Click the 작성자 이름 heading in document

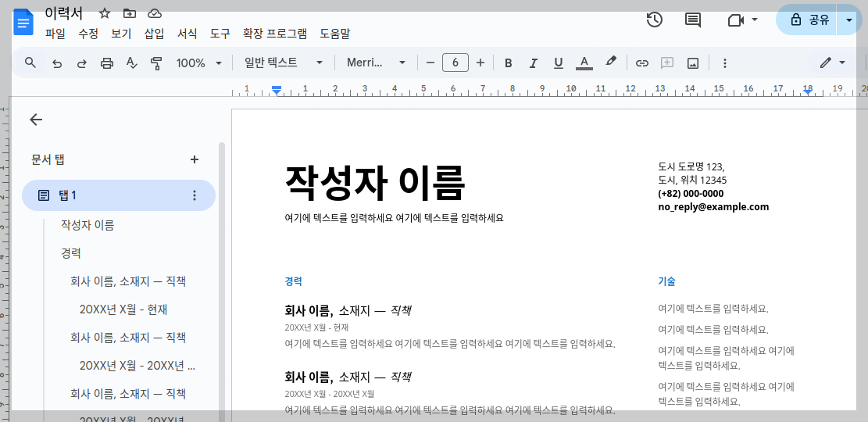coord(375,184)
